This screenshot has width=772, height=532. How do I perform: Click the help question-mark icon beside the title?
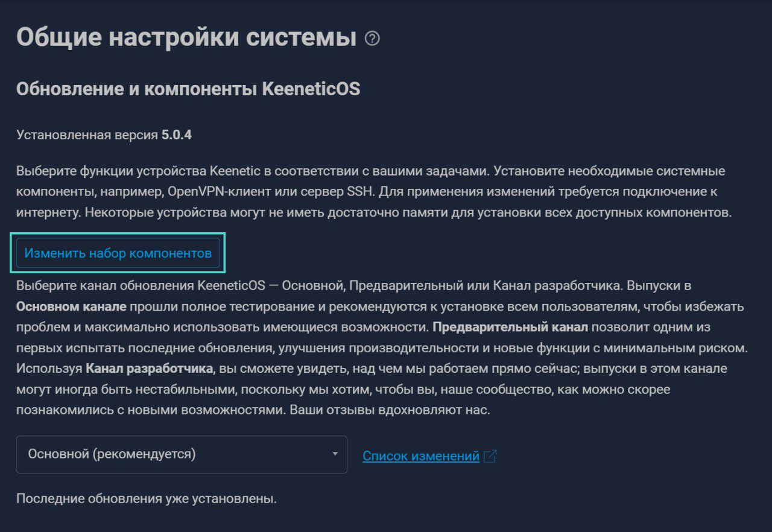[x=373, y=39]
